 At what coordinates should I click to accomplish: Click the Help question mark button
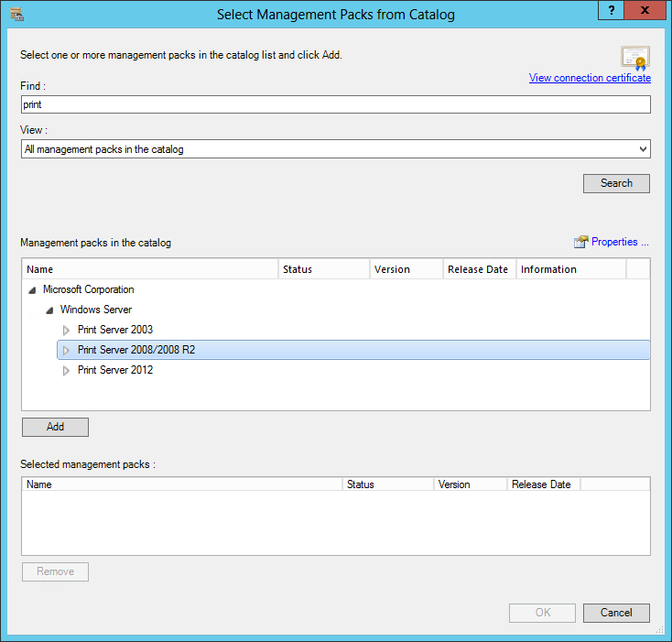tap(612, 10)
